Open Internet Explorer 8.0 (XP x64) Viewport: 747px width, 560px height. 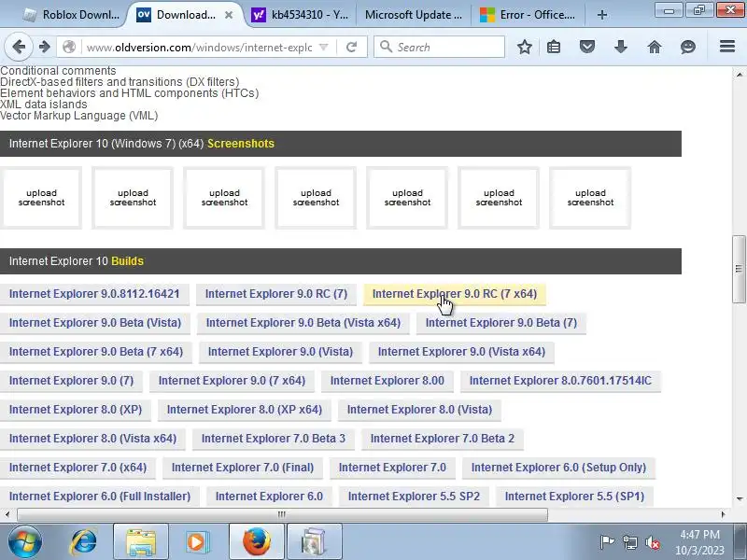click(245, 410)
